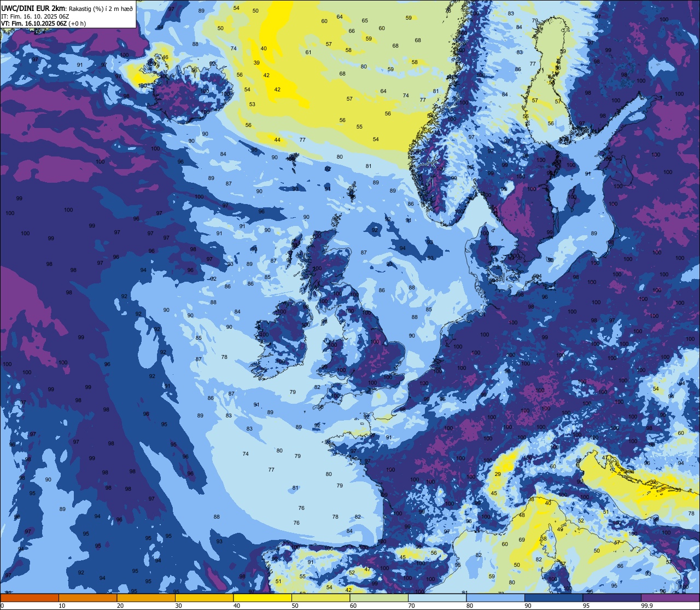Viewport: 700px width, 610px height.
Task: Click the '20' label on the legend scale
Action: click(x=120, y=606)
